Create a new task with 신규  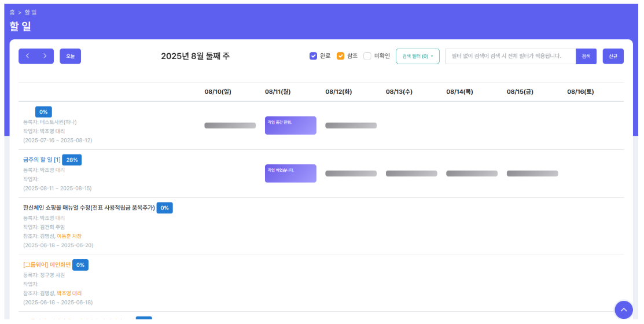(x=613, y=56)
